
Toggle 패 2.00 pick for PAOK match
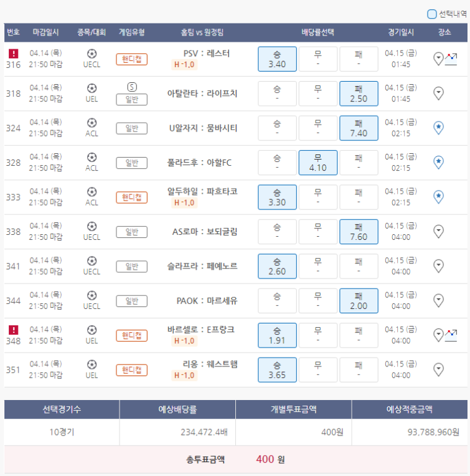click(x=359, y=301)
